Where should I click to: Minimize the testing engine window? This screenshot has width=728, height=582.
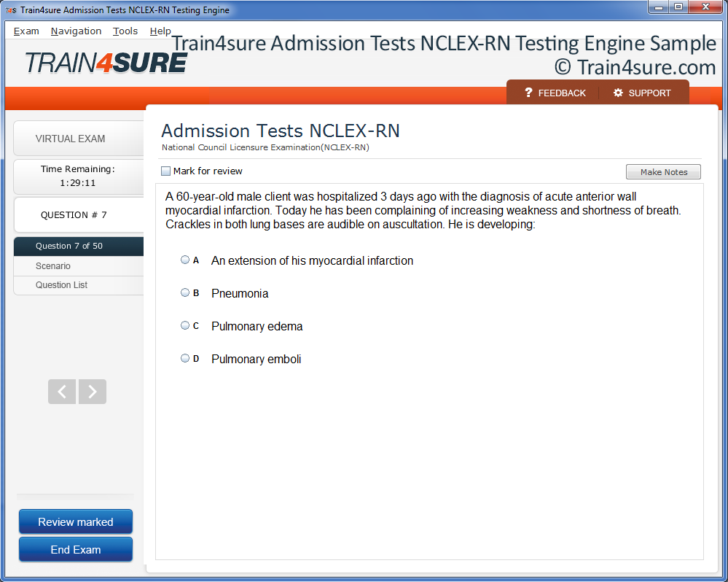tap(658, 7)
